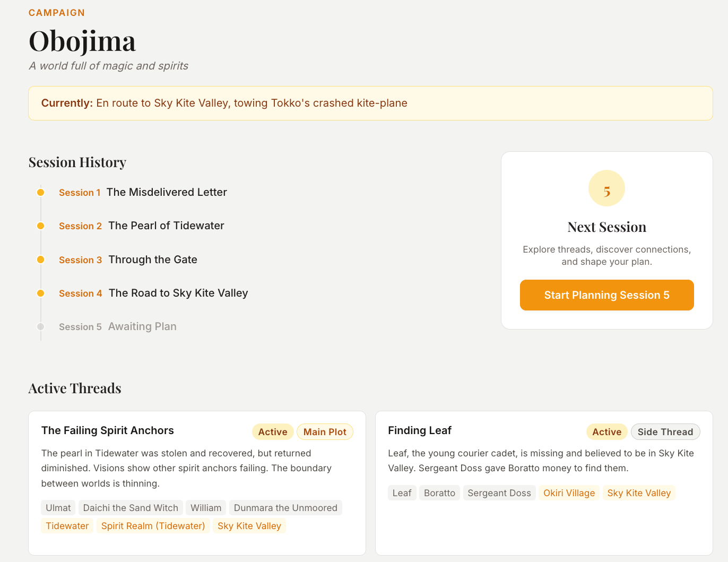Open Session 2 The Pearl of Tidewater

coord(142,226)
